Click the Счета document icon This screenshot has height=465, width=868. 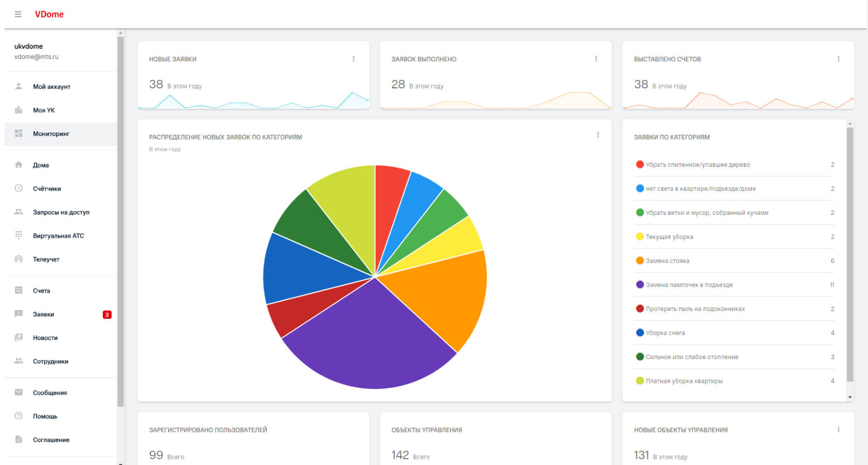click(19, 290)
